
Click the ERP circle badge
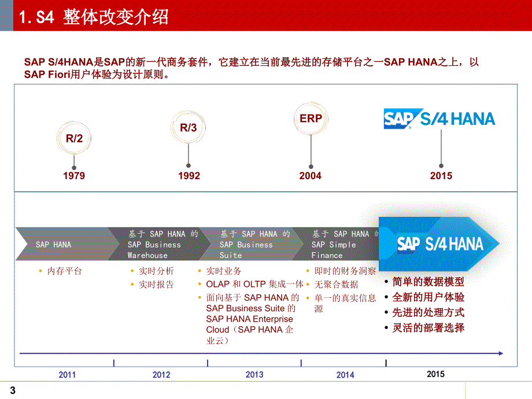[x=311, y=119]
